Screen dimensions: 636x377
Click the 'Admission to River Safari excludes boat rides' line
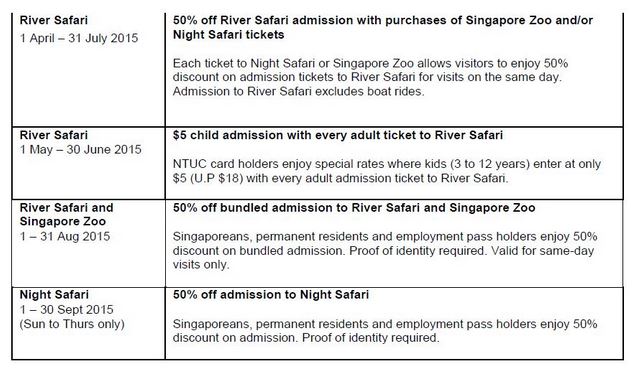coord(299,91)
